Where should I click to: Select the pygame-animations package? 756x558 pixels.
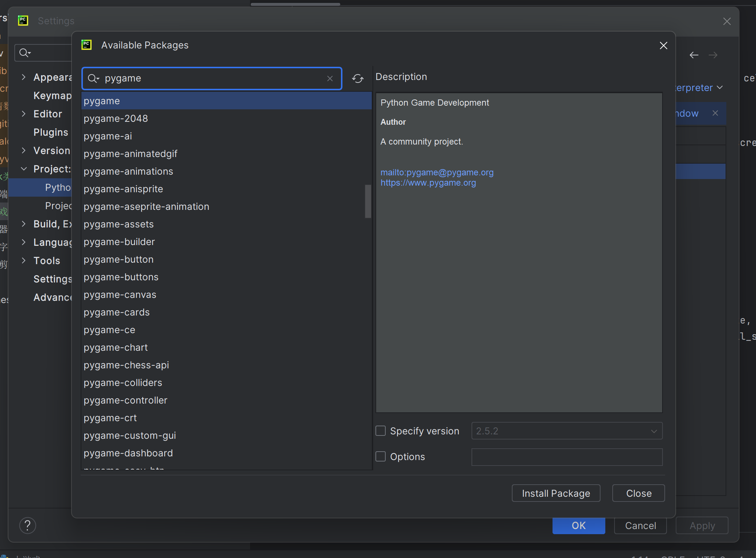(226, 171)
